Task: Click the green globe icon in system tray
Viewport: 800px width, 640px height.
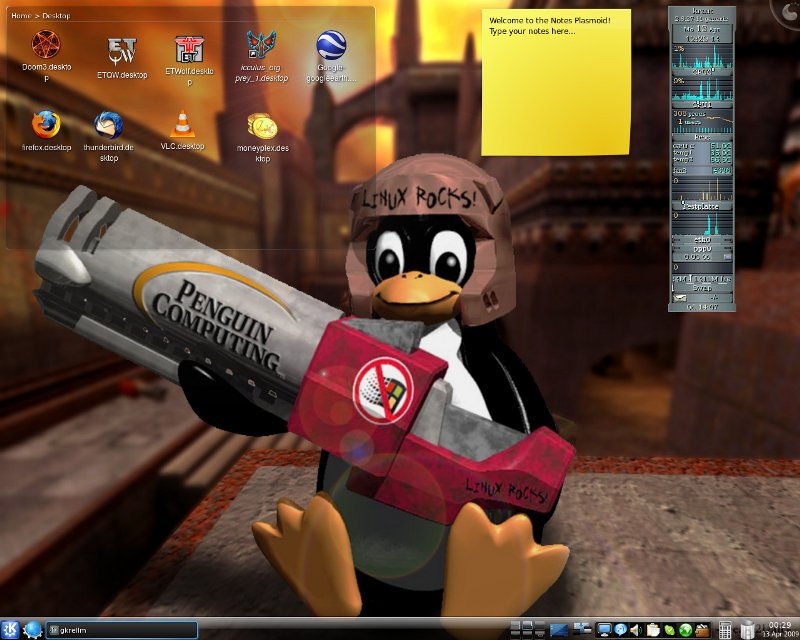Action: click(686, 629)
